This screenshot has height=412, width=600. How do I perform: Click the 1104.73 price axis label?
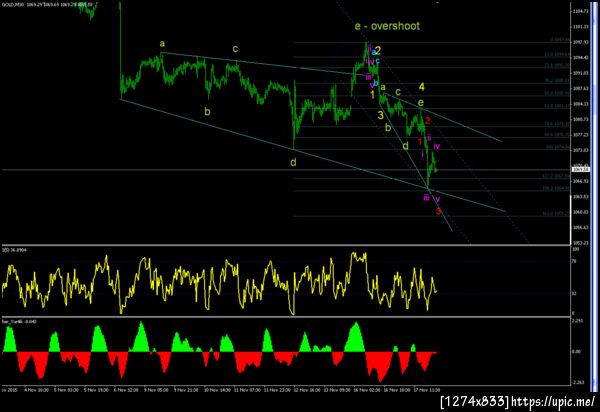(580, 11)
